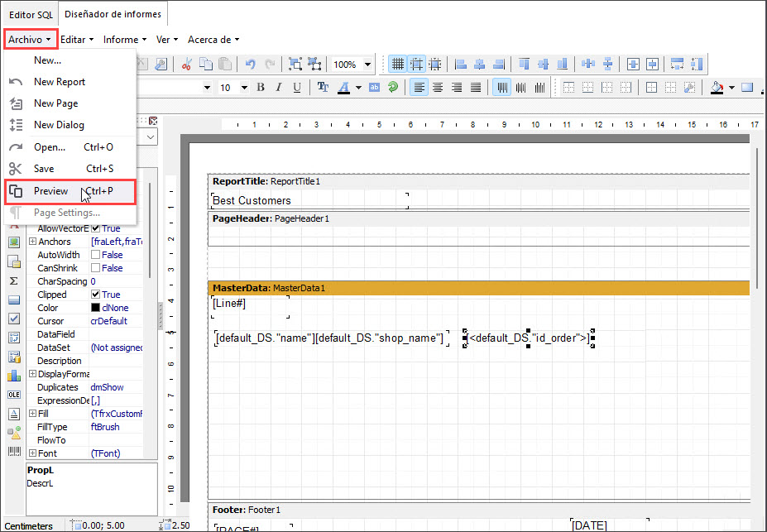Screen dimensions: 767x532
Task: Click the Underline button
Action: point(297,88)
